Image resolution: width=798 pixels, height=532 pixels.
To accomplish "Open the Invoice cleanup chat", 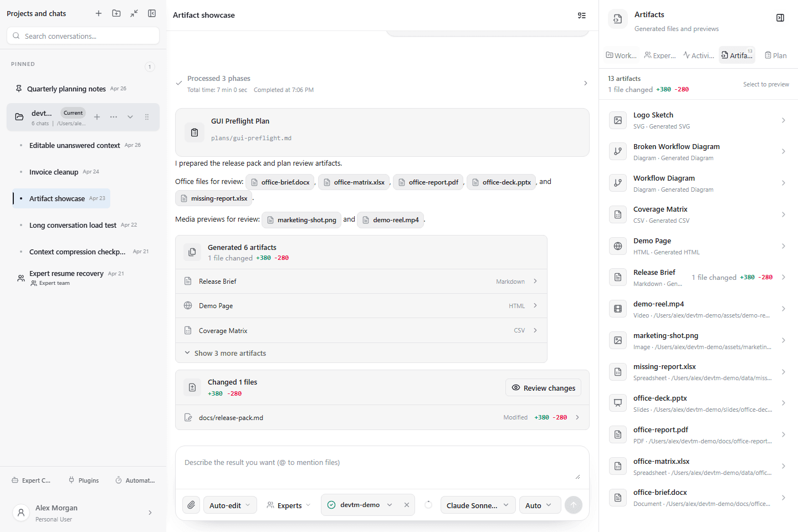I will pos(59,172).
